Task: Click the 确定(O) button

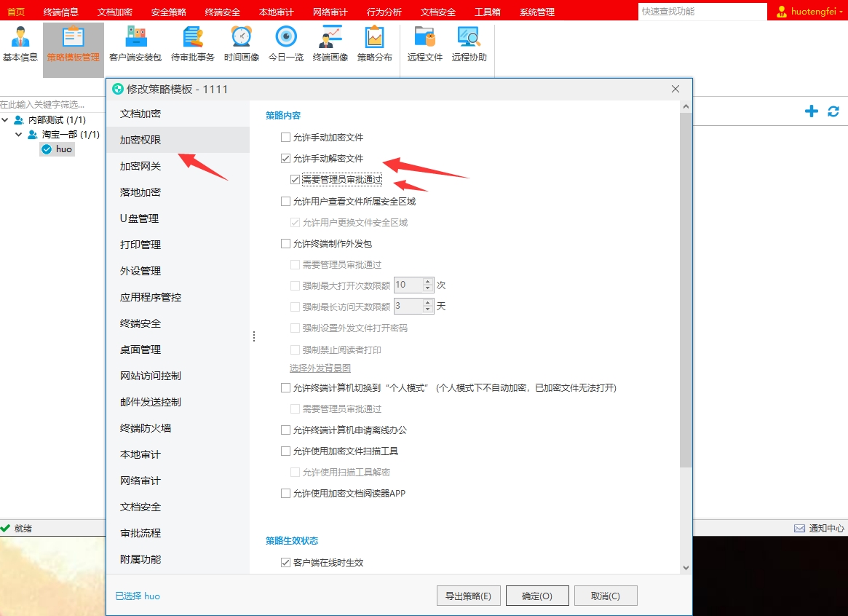Action: tap(537, 596)
